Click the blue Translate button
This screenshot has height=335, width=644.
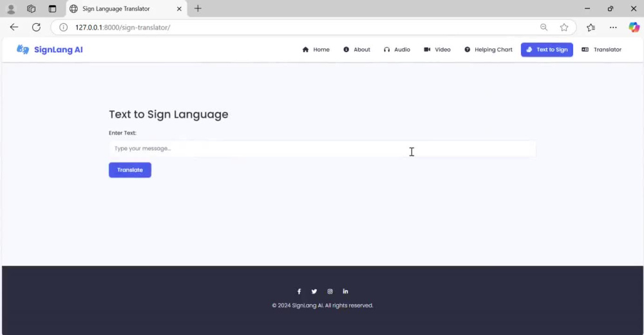coord(130,170)
